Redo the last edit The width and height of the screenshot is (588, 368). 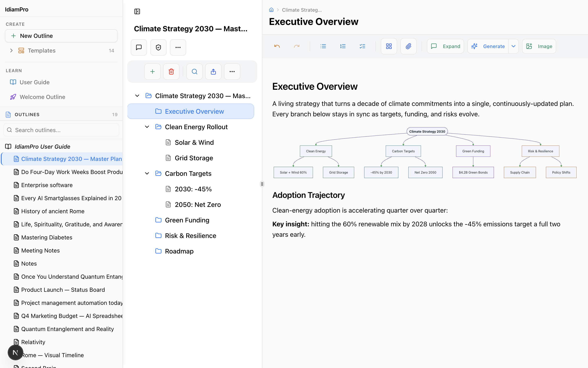pos(297,46)
